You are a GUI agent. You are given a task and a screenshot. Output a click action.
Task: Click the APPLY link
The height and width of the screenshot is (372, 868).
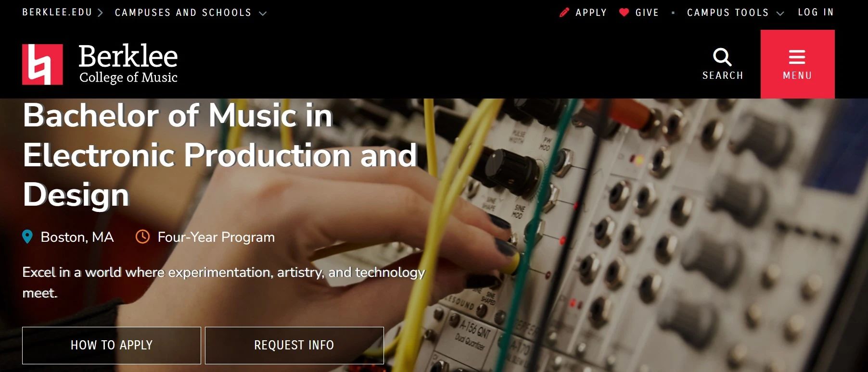591,12
